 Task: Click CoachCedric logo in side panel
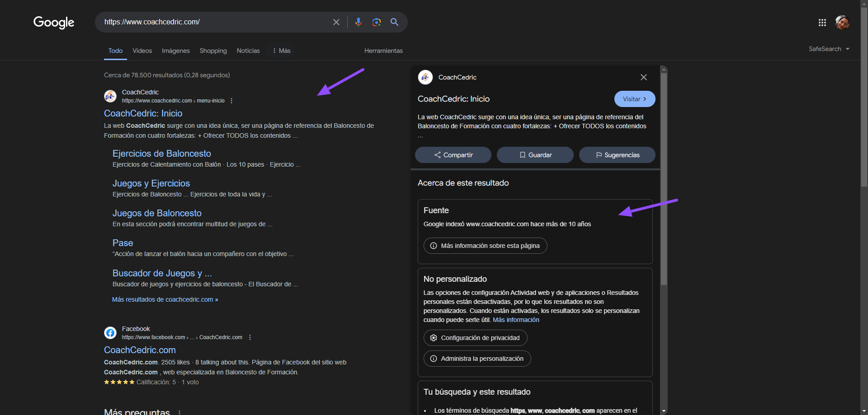[425, 77]
